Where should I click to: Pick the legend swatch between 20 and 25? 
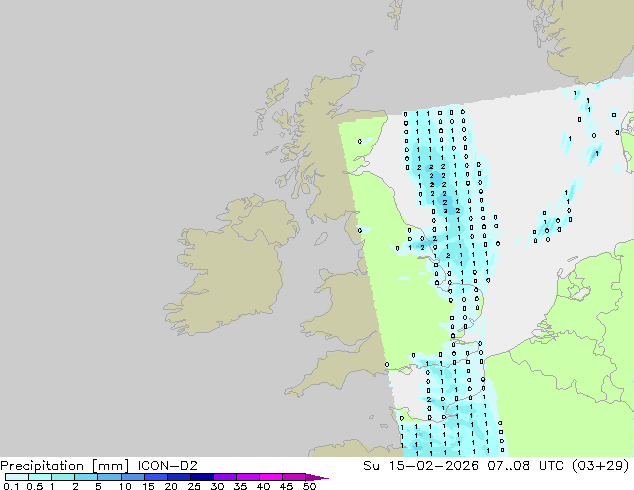click(178, 477)
